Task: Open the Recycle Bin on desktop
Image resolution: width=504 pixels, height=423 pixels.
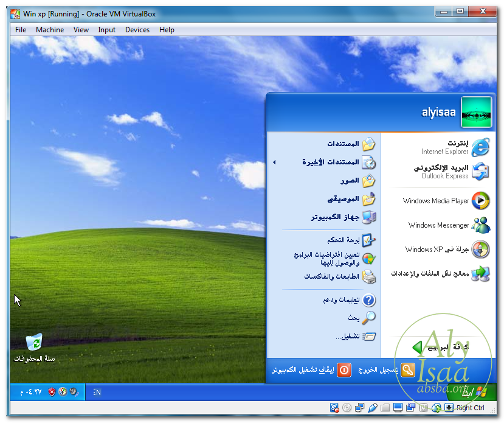Action: 35,344
